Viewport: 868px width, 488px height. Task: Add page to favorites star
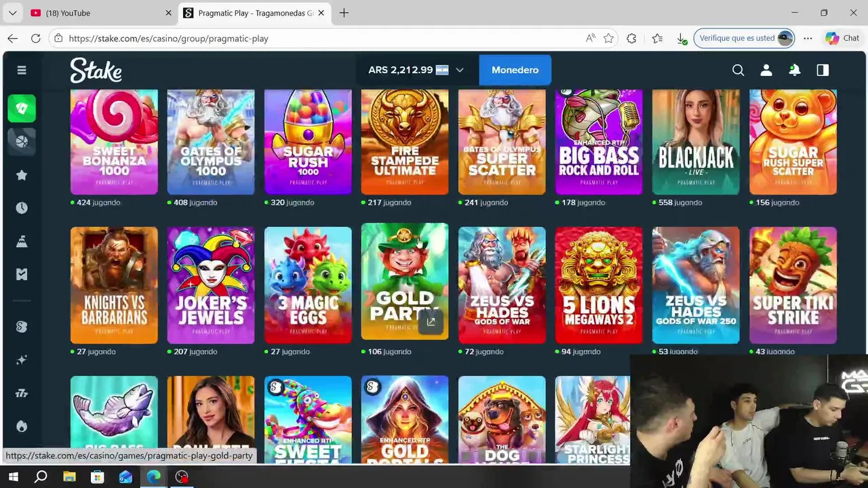[x=608, y=39]
